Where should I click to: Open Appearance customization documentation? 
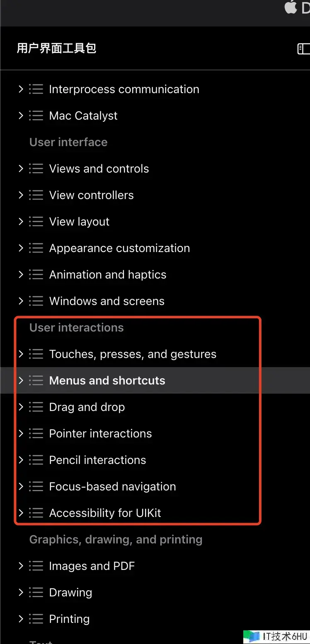(119, 248)
